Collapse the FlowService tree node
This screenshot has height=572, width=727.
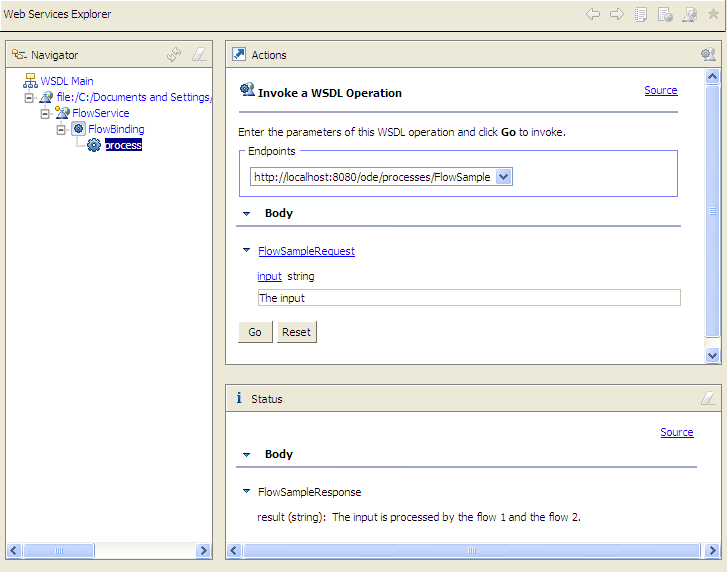(45, 113)
